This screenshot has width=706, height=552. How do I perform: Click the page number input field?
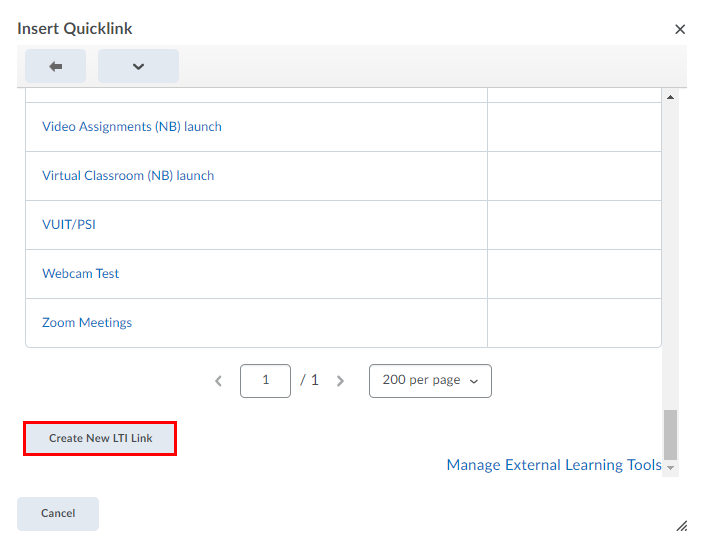click(265, 381)
